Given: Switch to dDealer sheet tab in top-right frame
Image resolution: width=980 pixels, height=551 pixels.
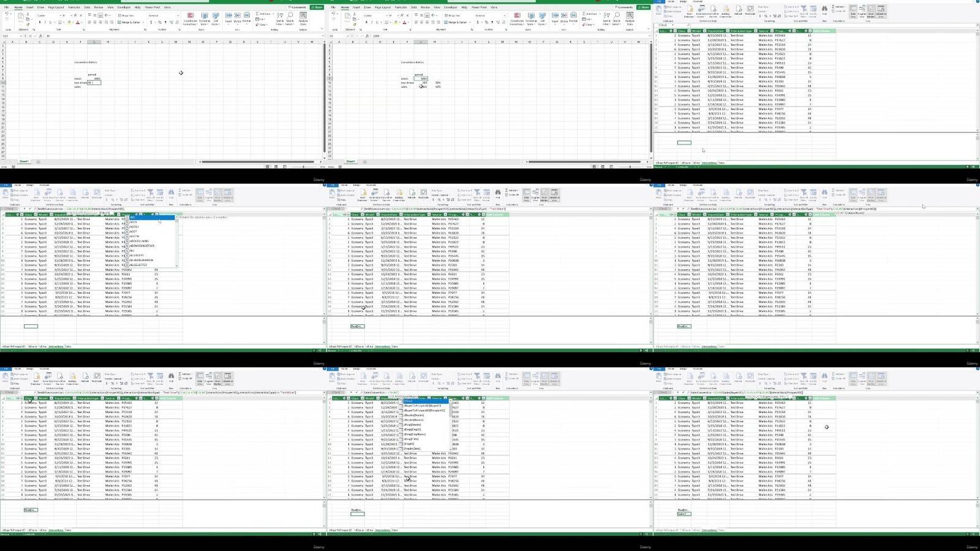Looking at the screenshot, I should [x=685, y=163].
